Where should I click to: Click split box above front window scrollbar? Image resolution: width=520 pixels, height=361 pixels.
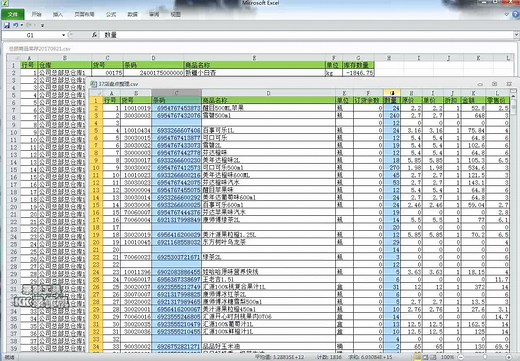pyautogui.click(x=514, y=91)
